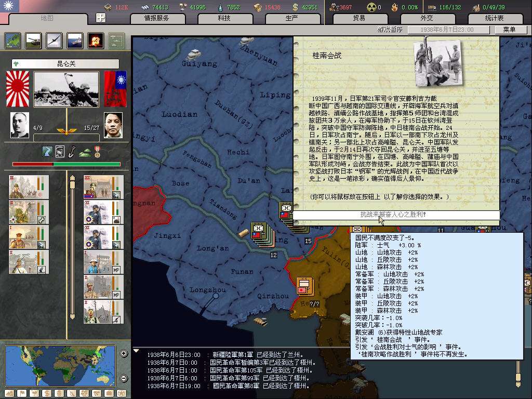Select first Japanese division card in attacker list
Screen dimensions: 532x399
click(x=29, y=187)
